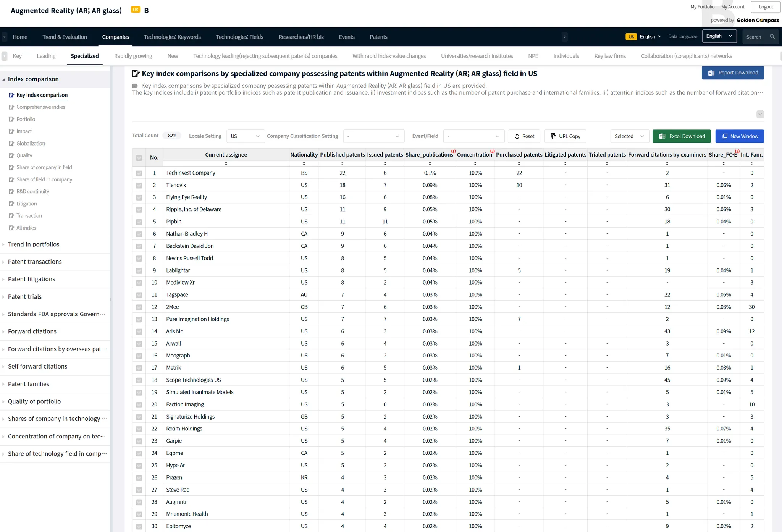Click the Reset circular arrow icon
782x532 pixels.
(x=517, y=136)
